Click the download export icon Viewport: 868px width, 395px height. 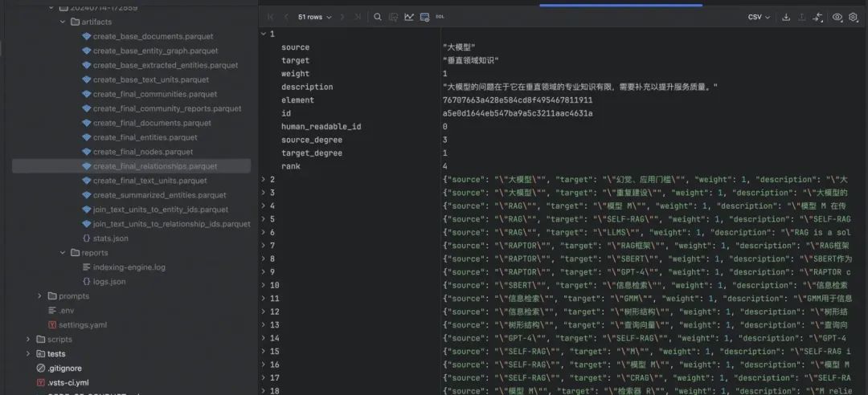[x=785, y=17]
